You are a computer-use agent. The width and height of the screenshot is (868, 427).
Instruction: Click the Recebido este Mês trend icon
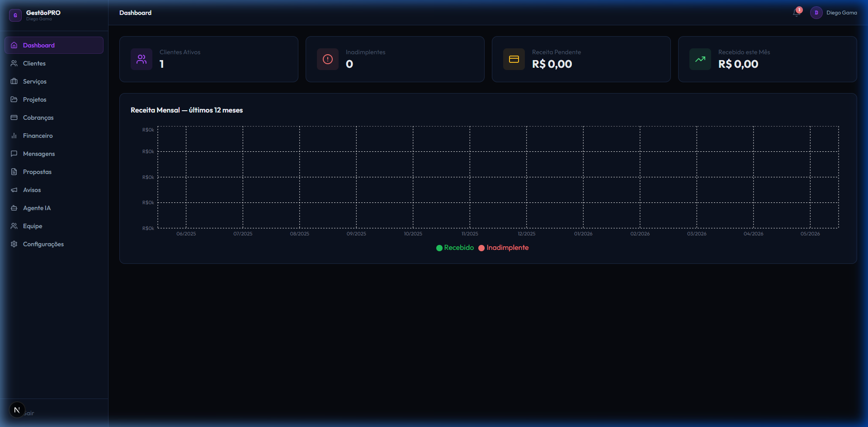(x=700, y=59)
